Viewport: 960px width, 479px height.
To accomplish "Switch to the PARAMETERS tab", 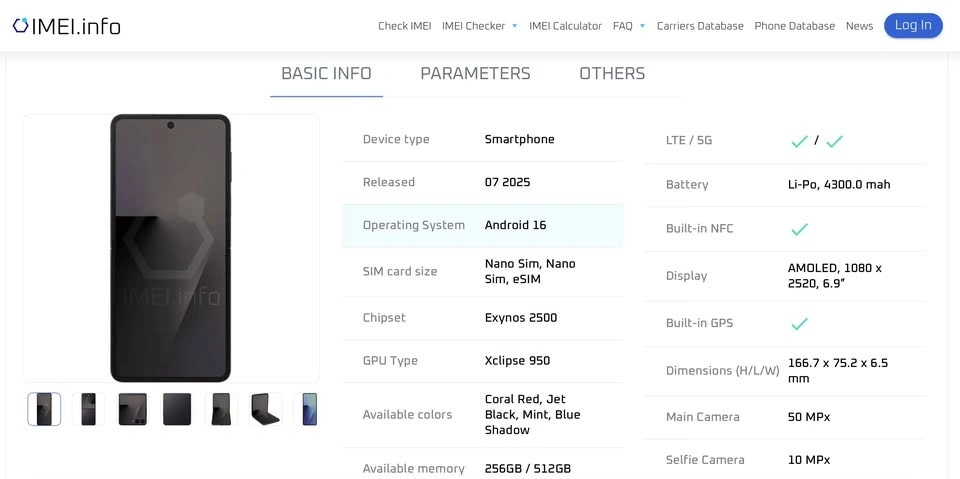I will 475,74.
